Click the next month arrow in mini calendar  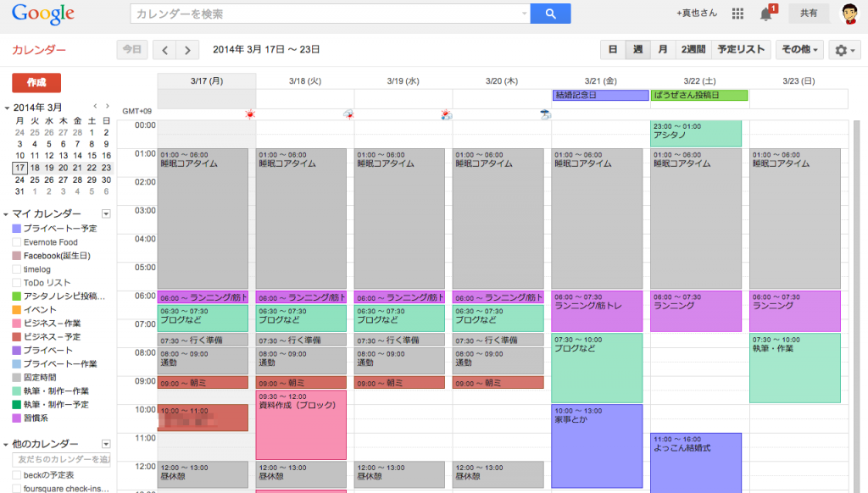(x=107, y=107)
